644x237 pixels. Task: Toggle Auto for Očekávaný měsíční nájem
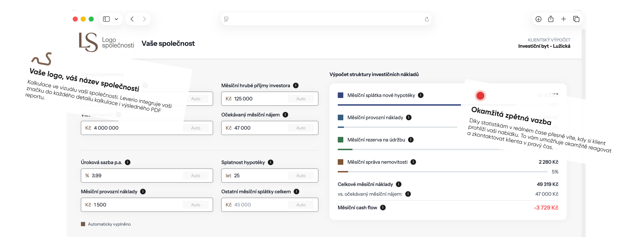[x=301, y=128]
